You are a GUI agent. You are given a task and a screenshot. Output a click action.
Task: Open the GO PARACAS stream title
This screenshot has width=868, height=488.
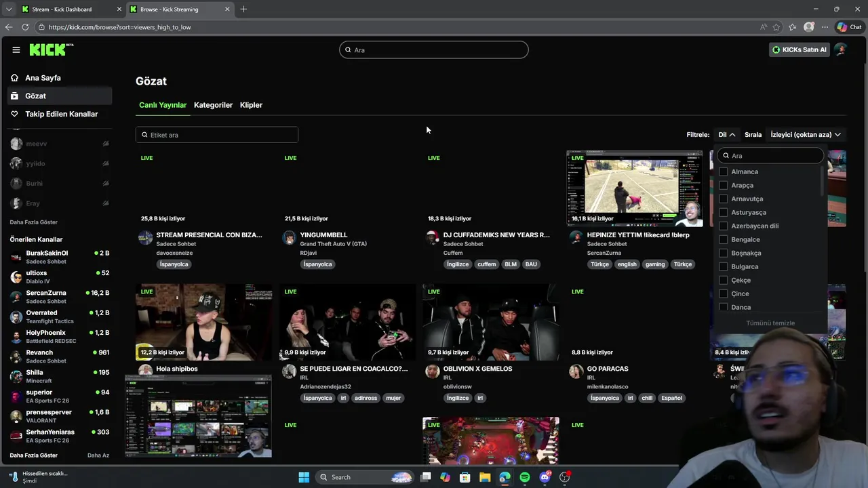pyautogui.click(x=608, y=369)
